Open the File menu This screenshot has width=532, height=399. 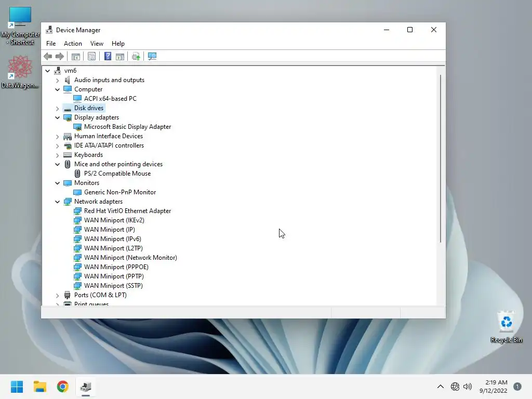51,44
